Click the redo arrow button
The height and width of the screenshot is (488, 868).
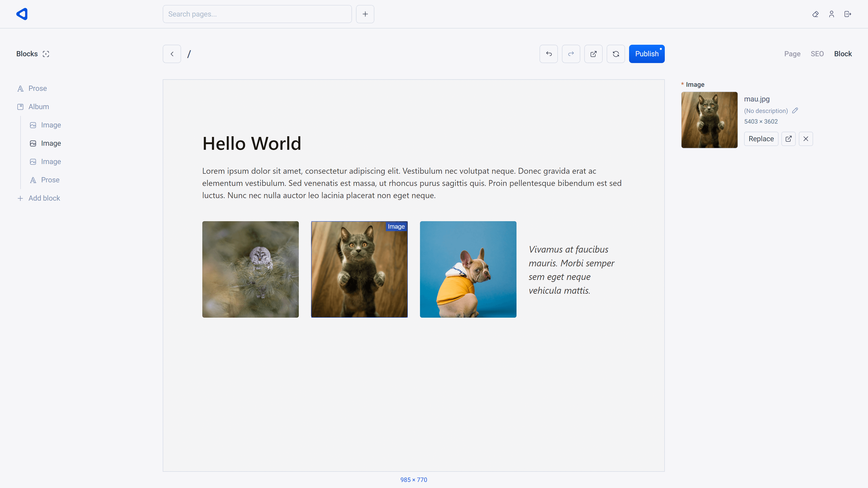tap(571, 54)
